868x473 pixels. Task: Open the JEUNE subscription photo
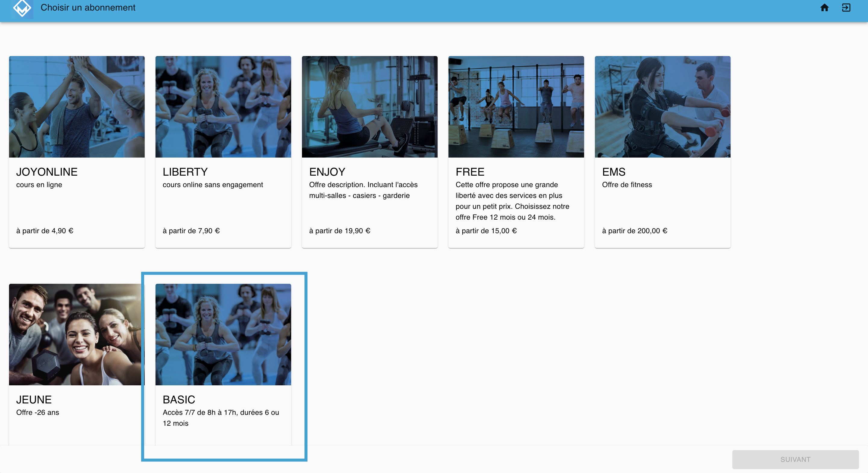click(x=77, y=334)
